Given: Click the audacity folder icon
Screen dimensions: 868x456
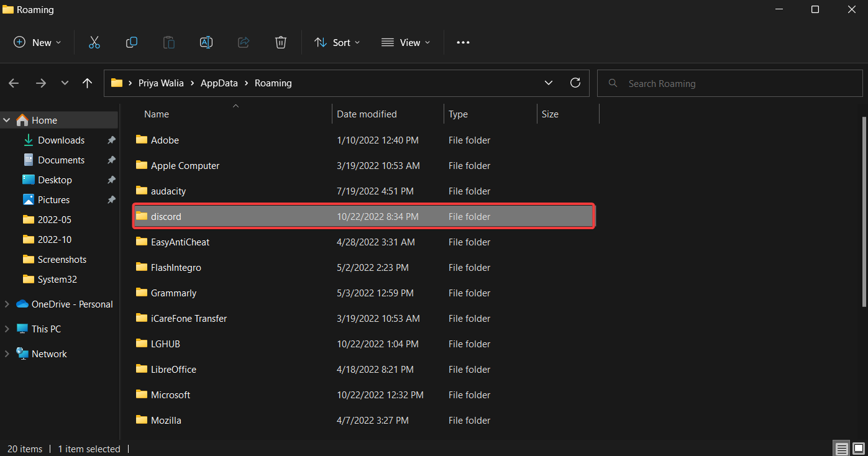Looking at the screenshot, I should (x=142, y=191).
